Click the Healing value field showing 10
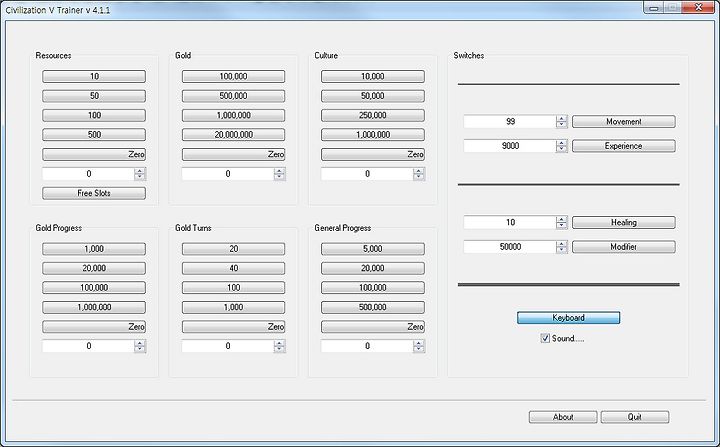Viewport: 720px width, 447px height. [510, 222]
